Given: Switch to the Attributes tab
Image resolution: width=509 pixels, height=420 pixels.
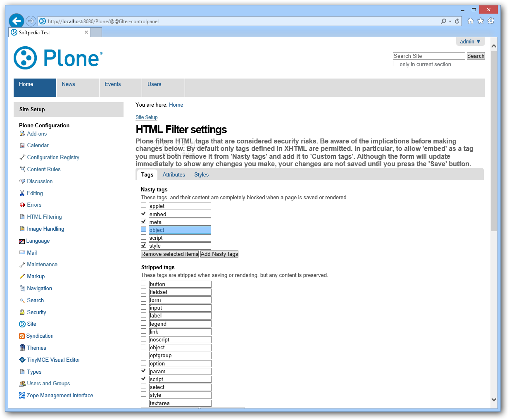Looking at the screenshot, I should (x=174, y=174).
